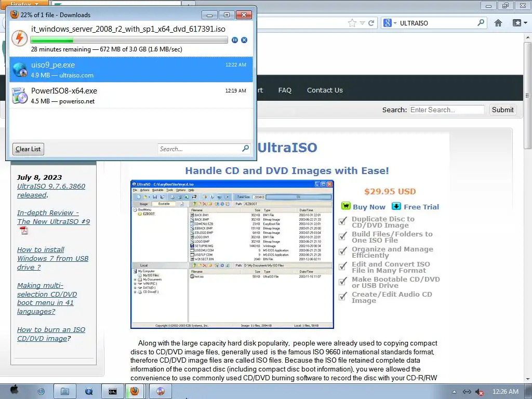Open the Start menu apple icon

point(14,391)
